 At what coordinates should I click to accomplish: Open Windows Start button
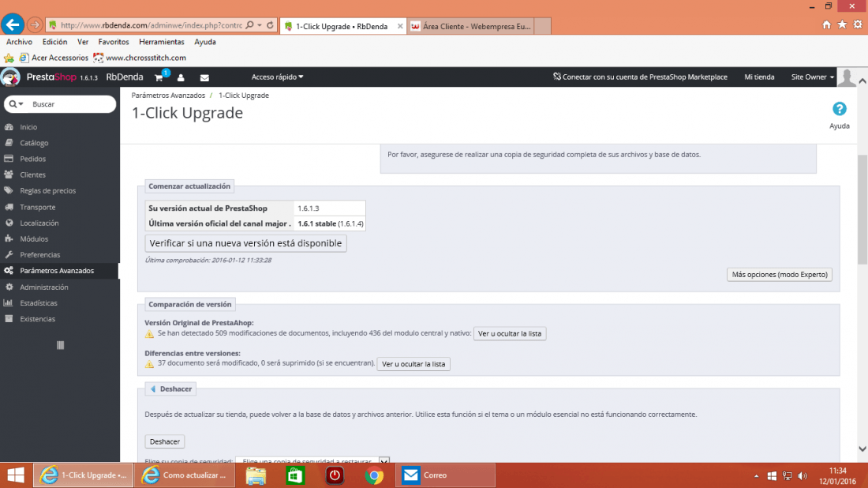click(x=16, y=475)
